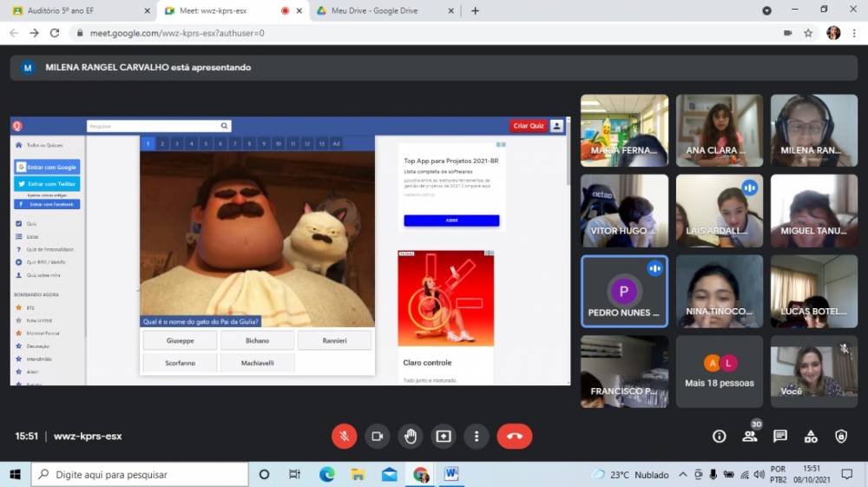Open host controls shield icon

[840, 436]
